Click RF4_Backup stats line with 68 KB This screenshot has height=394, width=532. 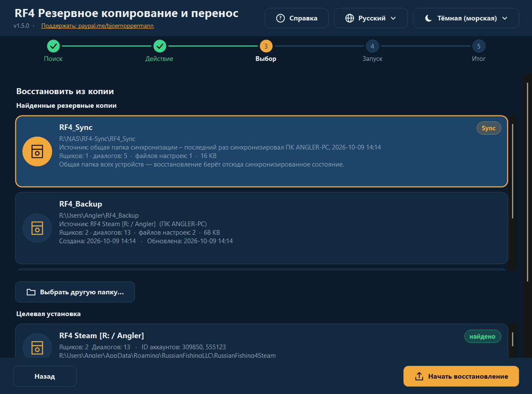[140, 233]
